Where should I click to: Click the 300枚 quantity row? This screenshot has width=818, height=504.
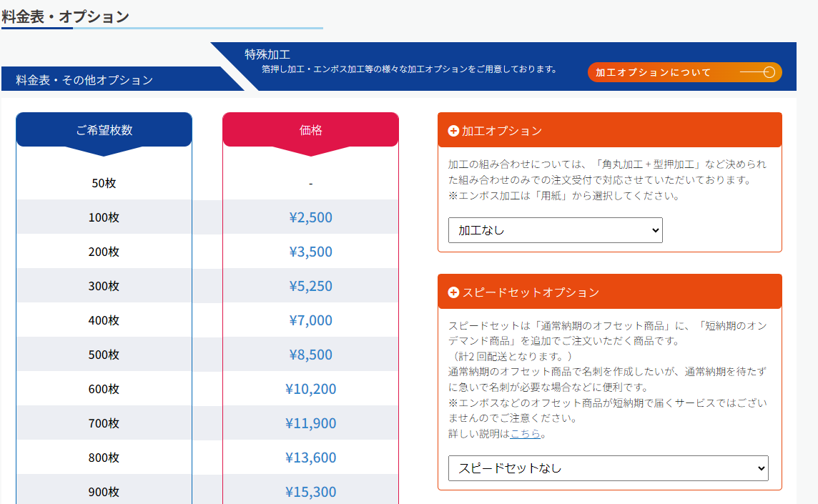tap(104, 286)
